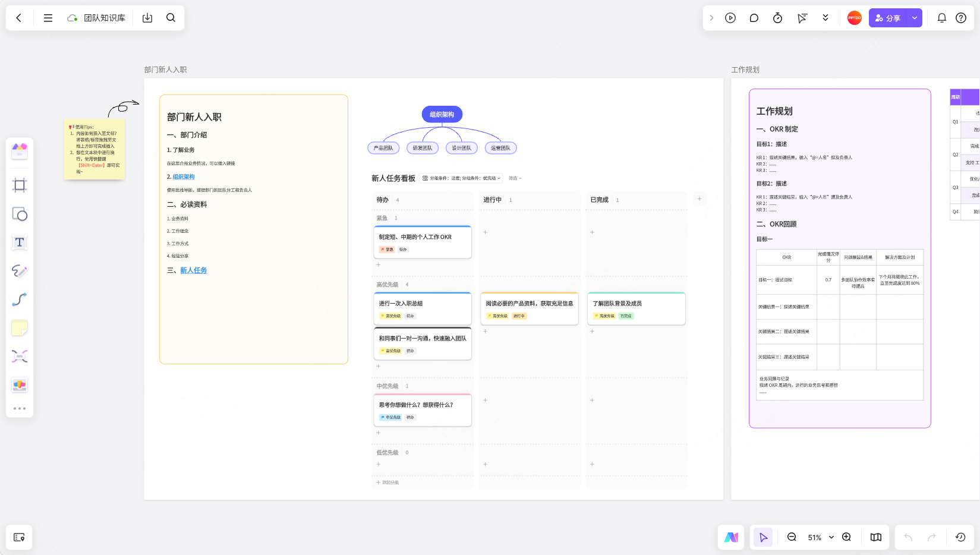Select the Text tool

click(20, 242)
